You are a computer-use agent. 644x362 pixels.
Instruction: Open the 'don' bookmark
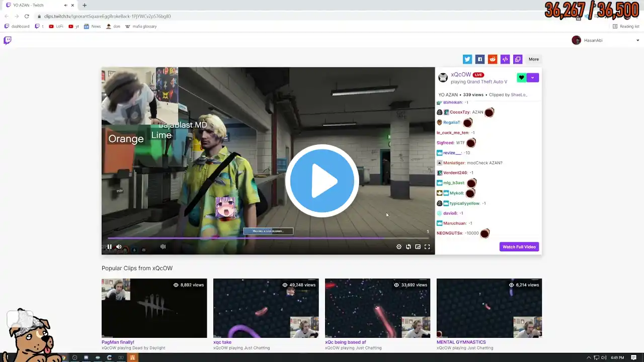click(113, 27)
